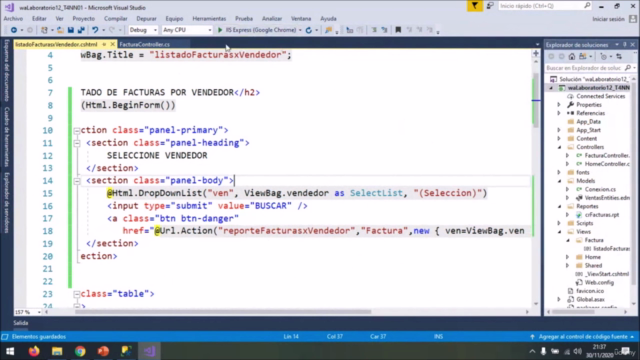Start IIS Express with green play icon
The width and height of the screenshot is (640, 360).
[x=220, y=30]
